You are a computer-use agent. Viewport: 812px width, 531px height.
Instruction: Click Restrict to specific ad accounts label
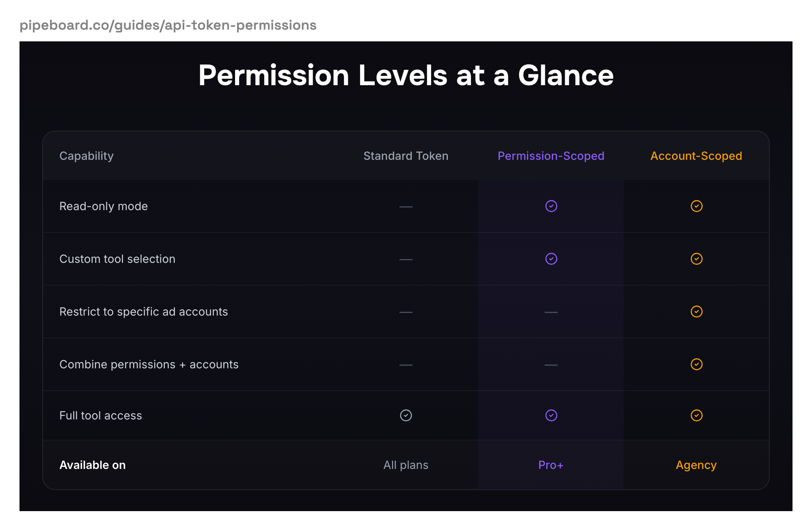144,312
